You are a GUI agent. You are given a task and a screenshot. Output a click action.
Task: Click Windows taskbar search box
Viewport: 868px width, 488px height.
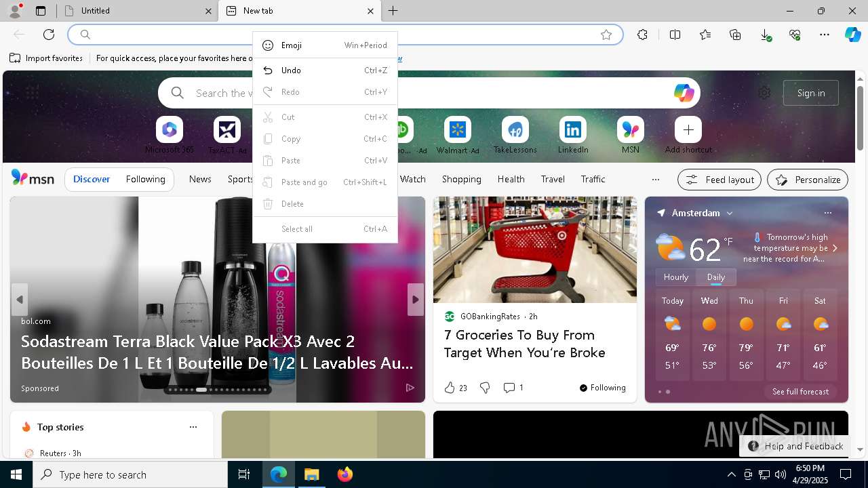130,474
